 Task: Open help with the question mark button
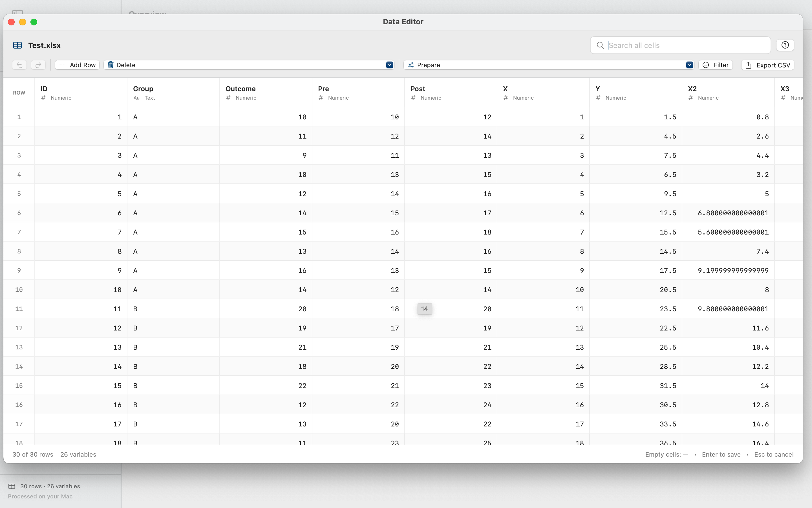coord(785,45)
